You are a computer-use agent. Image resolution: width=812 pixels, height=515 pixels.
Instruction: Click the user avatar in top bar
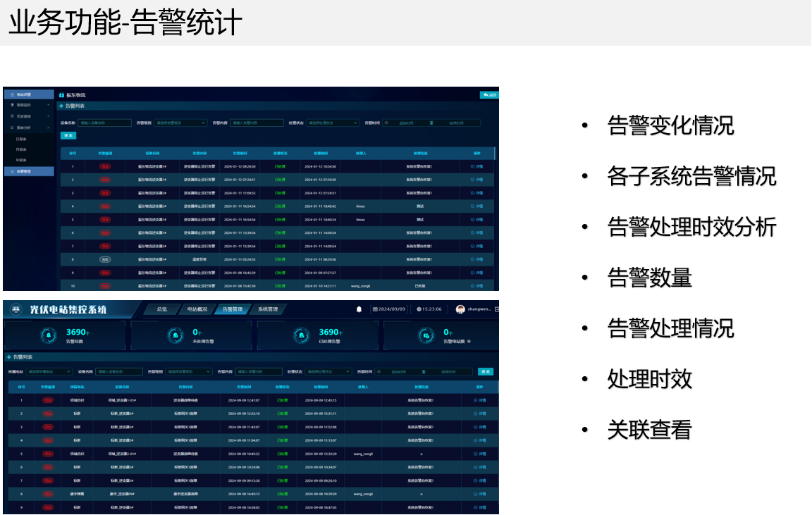(x=460, y=309)
